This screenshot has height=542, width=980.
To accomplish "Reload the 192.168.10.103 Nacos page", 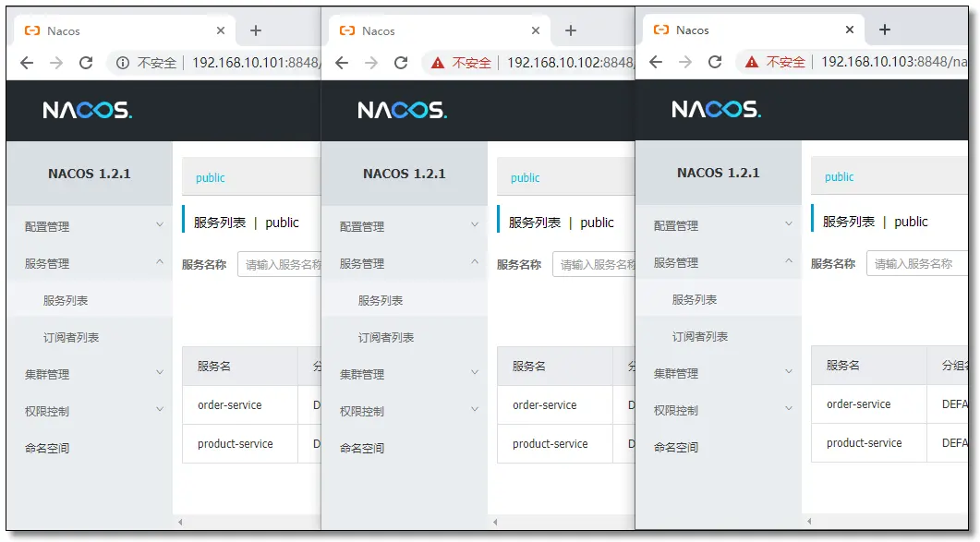I will point(715,61).
